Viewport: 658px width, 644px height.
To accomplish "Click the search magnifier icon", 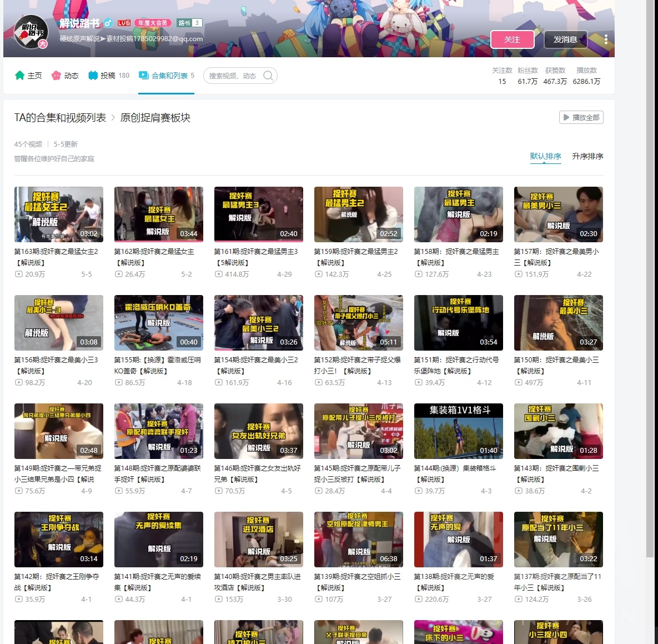I will tap(269, 75).
